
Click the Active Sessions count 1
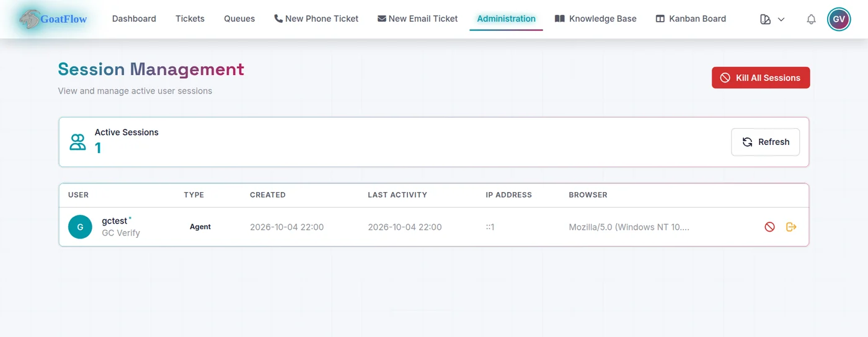[98, 148]
